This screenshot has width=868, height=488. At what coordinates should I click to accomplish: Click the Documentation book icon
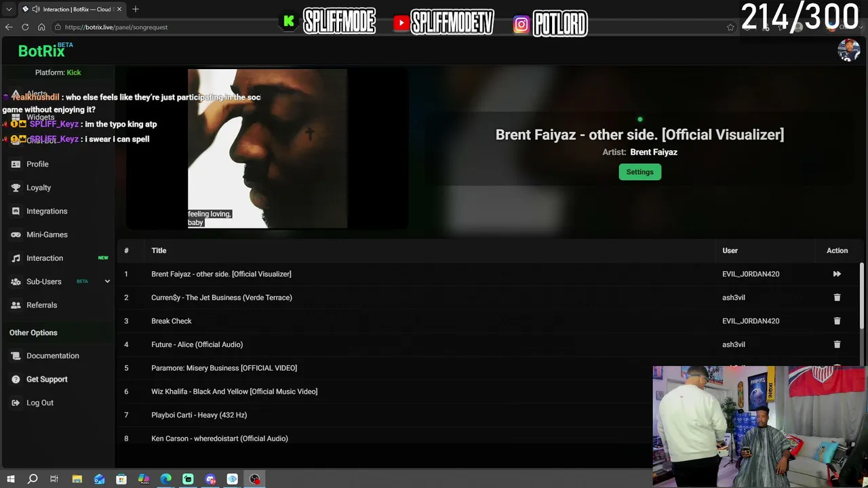tap(16, 356)
